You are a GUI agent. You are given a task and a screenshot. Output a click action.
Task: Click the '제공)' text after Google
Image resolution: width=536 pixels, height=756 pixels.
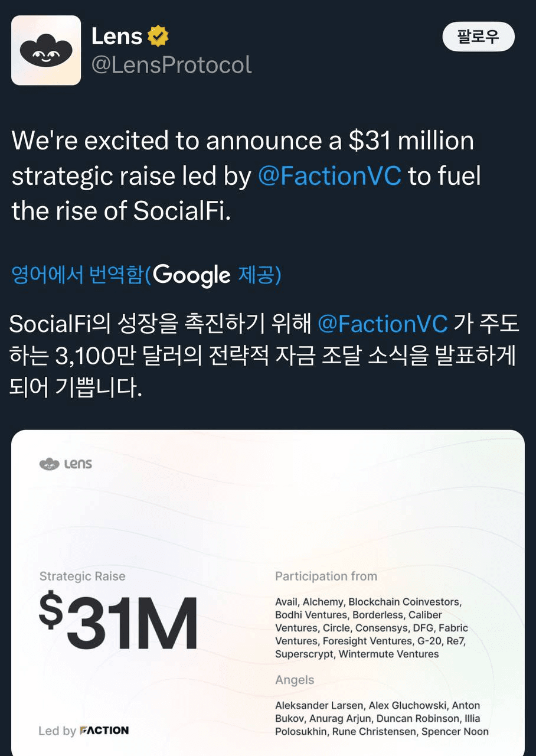pyautogui.click(x=259, y=275)
